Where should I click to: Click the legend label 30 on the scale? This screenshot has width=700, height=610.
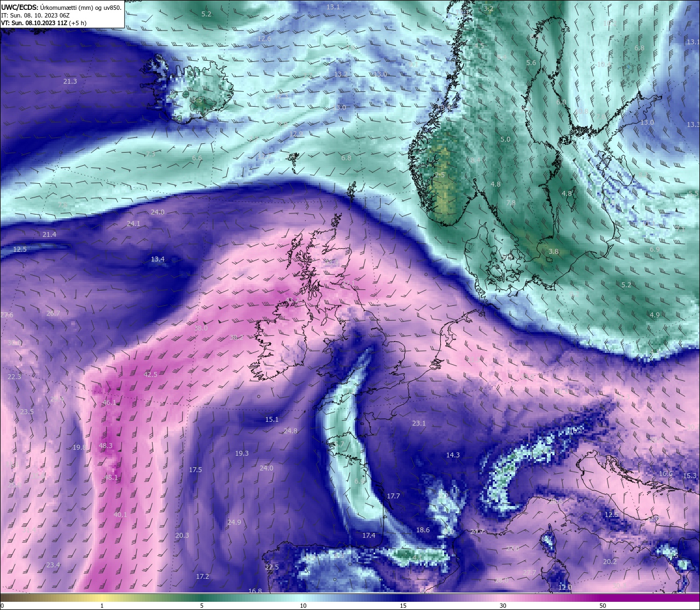(503, 606)
